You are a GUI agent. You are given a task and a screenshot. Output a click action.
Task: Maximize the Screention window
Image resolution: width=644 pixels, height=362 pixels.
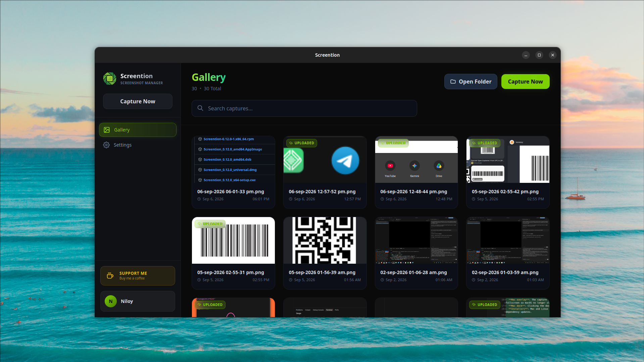click(539, 55)
